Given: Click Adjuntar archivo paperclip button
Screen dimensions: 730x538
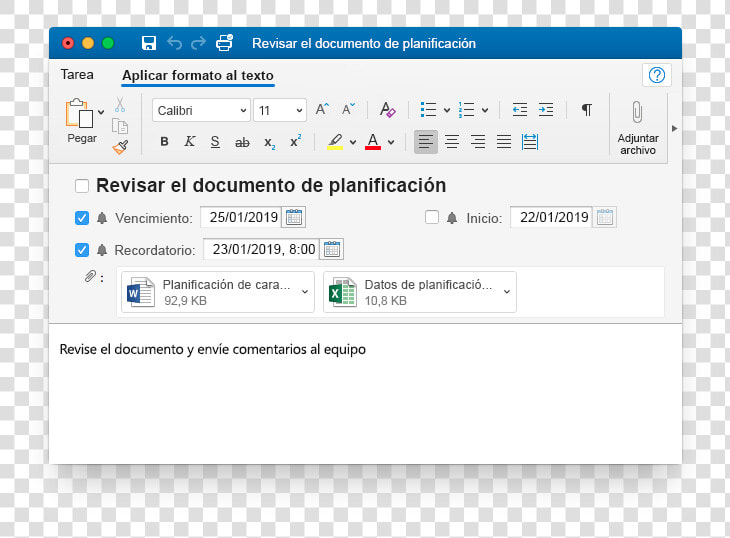Looking at the screenshot, I should 637,127.
